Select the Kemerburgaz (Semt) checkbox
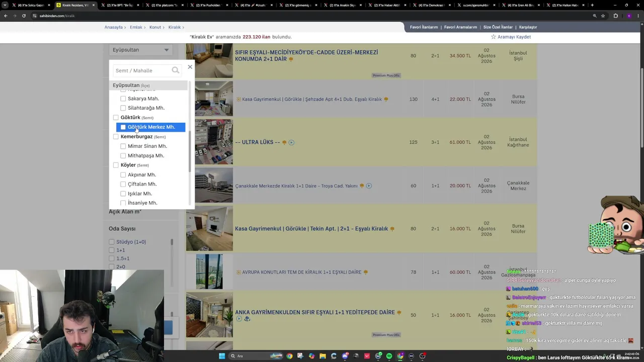644x362 pixels. [x=116, y=137]
